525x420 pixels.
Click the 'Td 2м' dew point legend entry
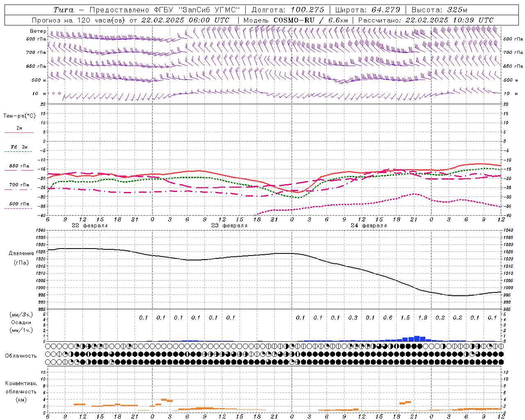click(19, 147)
